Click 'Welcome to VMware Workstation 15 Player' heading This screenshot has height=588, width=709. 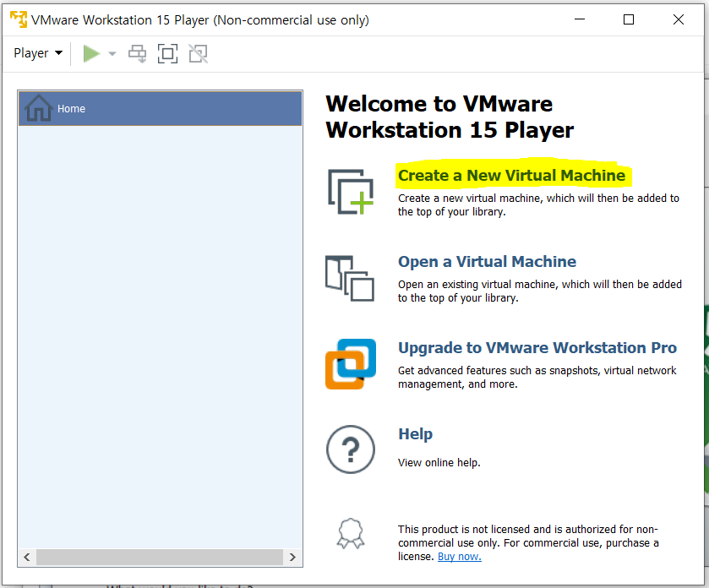[450, 117]
